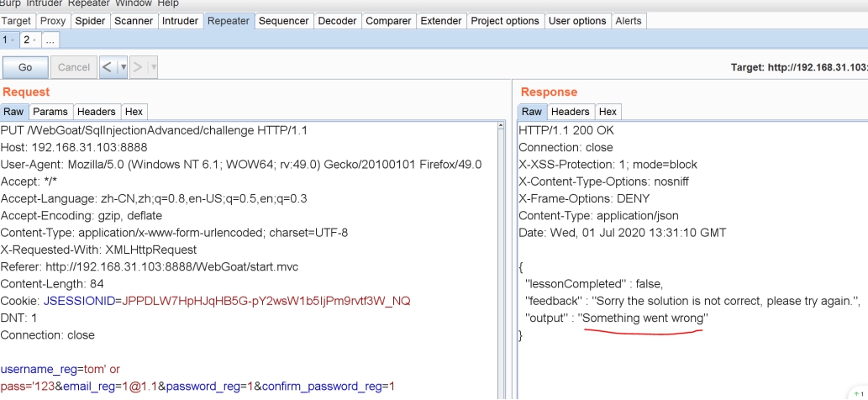Click the Content-Length: 84 line
This screenshot has width=868, height=400.
[x=53, y=284]
